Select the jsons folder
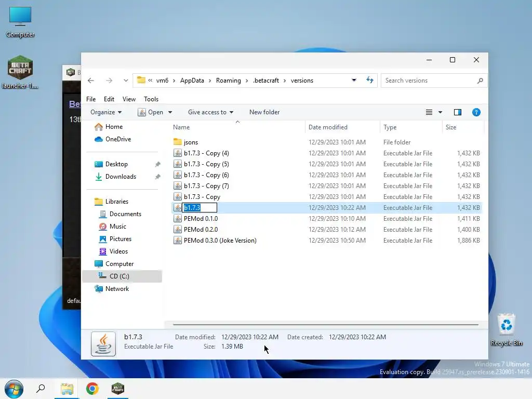 point(191,142)
